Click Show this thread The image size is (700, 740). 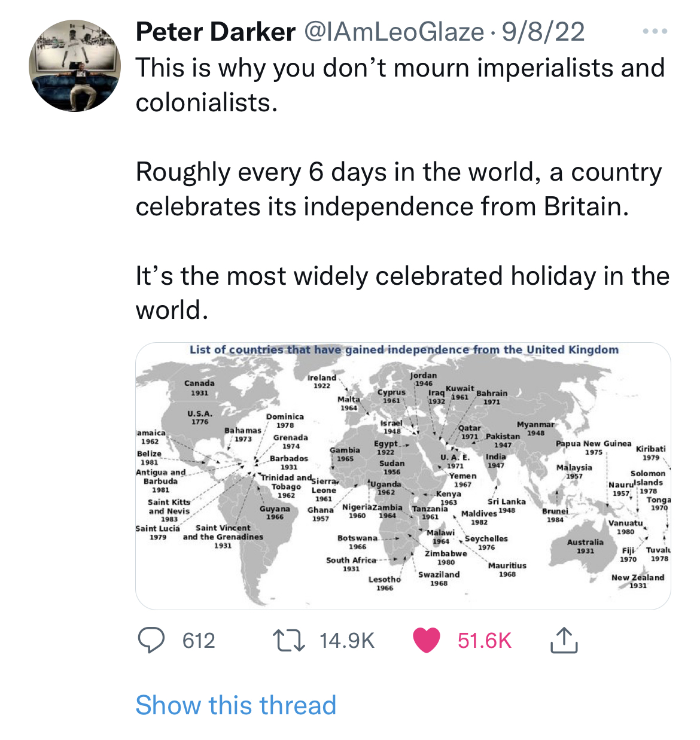point(236,705)
